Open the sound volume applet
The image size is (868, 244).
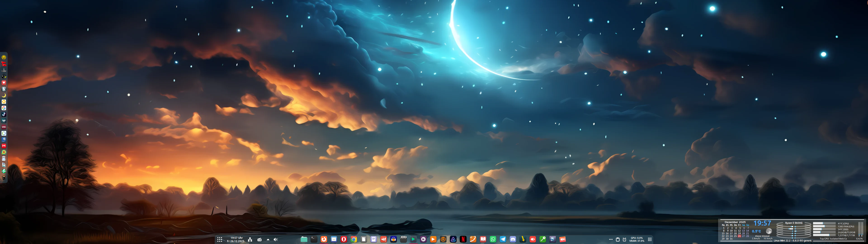point(276,240)
